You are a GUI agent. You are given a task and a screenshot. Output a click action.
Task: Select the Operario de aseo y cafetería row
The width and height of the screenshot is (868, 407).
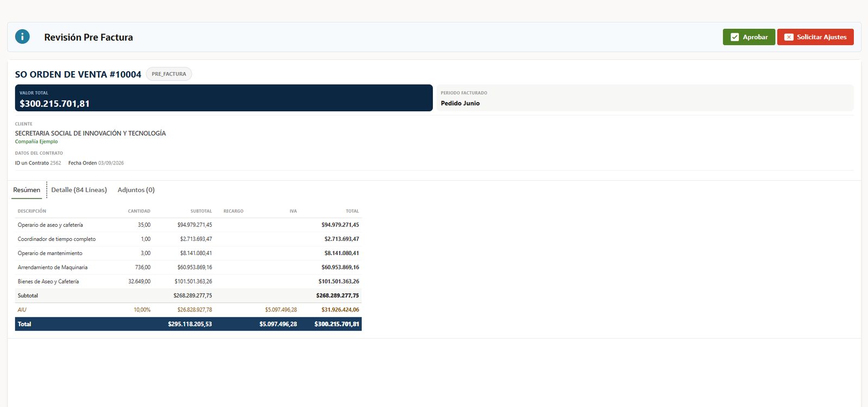[x=188, y=225]
